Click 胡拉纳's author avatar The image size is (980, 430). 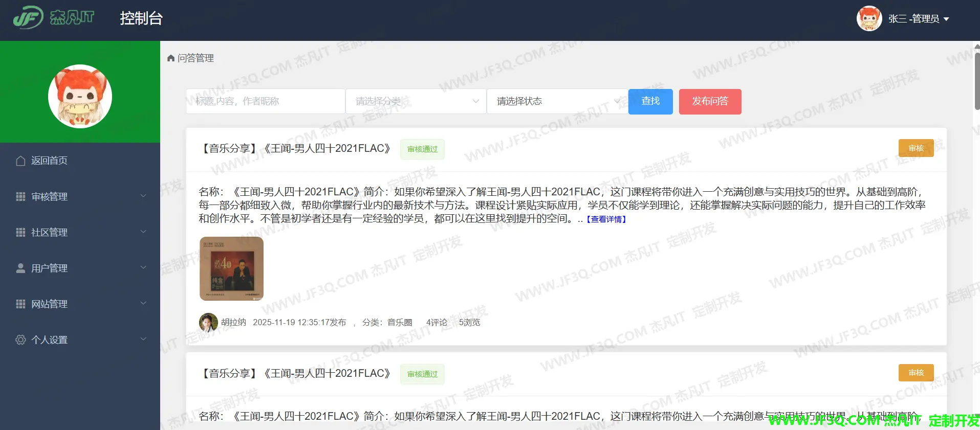(x=208, y=322)
